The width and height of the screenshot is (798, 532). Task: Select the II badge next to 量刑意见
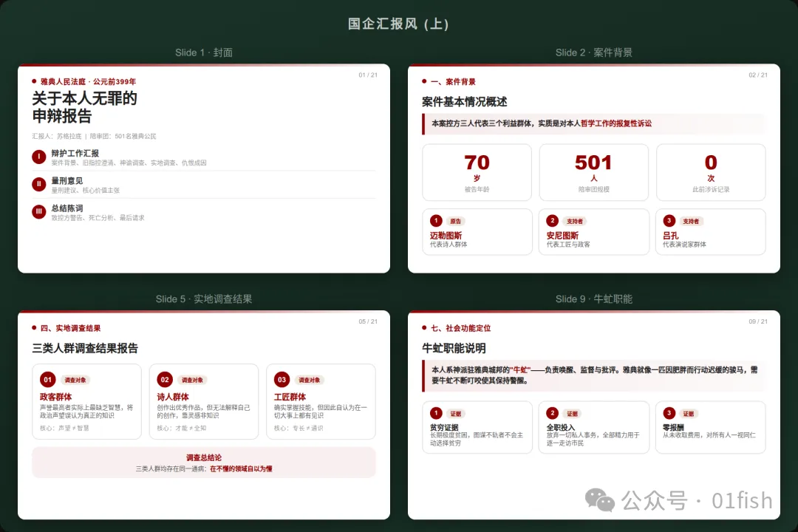tap(39, 184)
